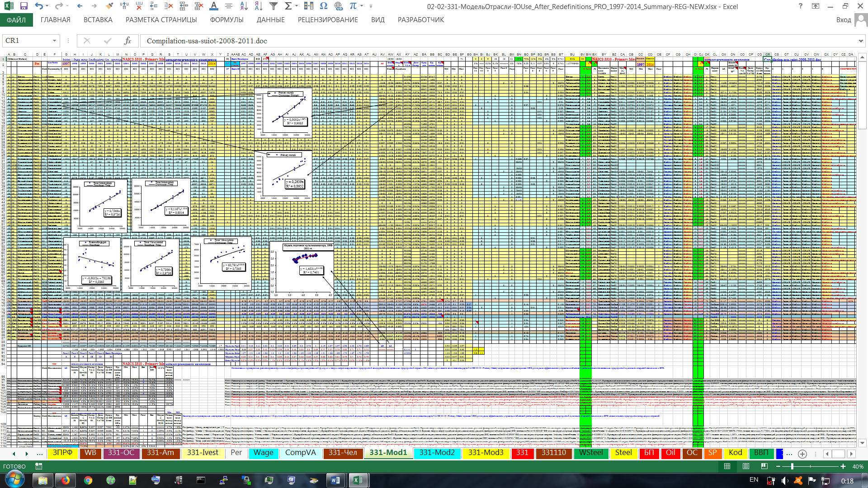Click the zoom slider handle
This screenshot has width=868, height=488.
pos(792,466)
